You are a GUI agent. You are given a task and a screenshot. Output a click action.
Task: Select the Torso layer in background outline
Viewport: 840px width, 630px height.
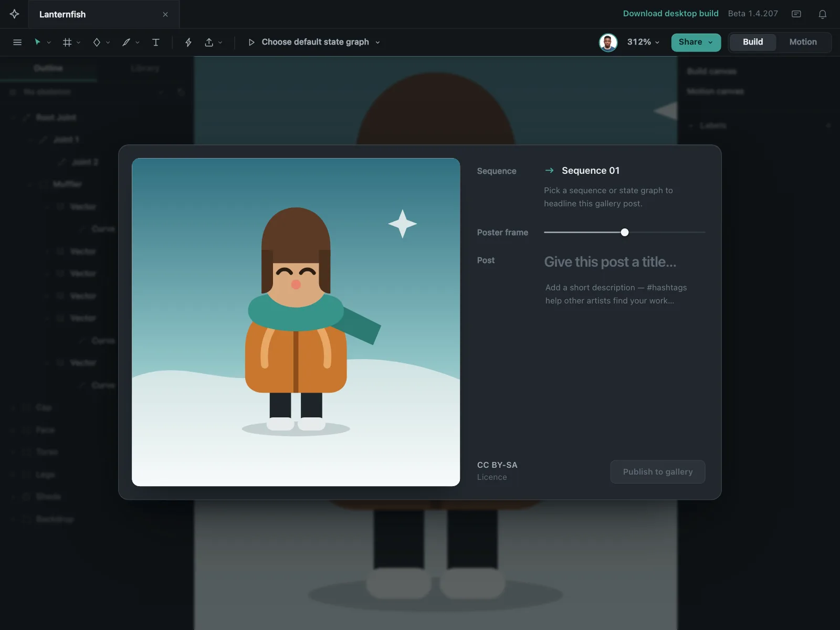47,452
